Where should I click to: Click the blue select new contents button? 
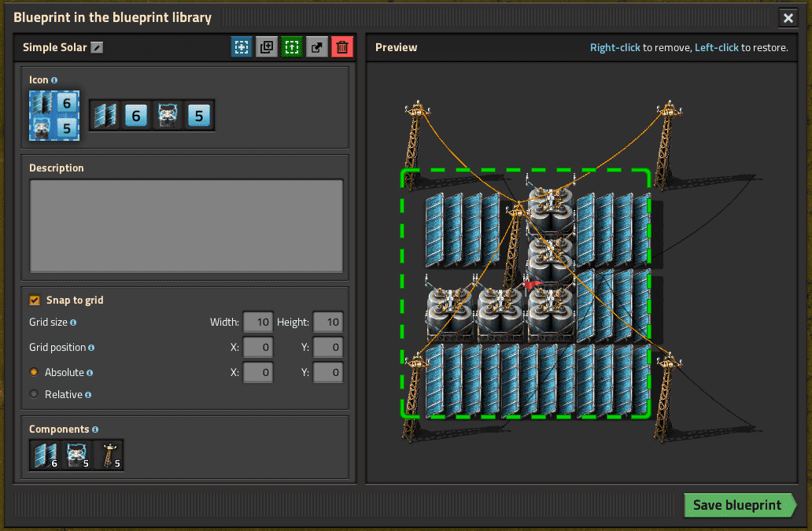click(x=242, y=47)
